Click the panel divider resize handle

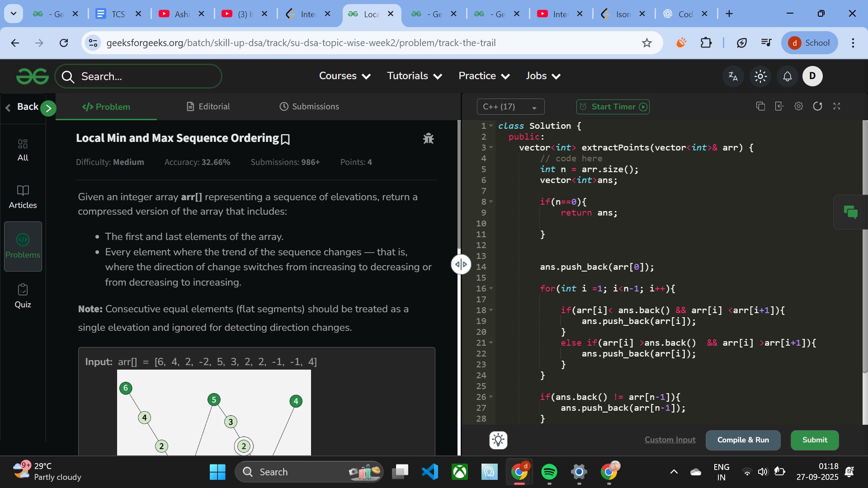[461, 264]
